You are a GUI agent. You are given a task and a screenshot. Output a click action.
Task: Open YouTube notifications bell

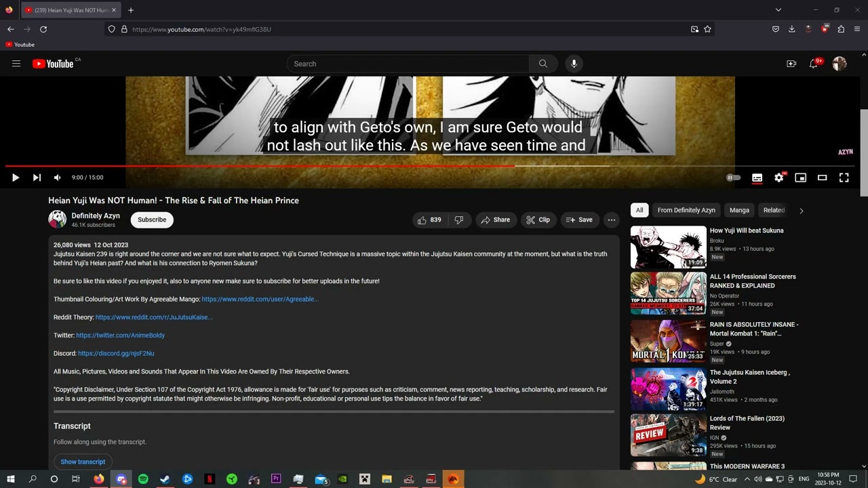(814, 64)
